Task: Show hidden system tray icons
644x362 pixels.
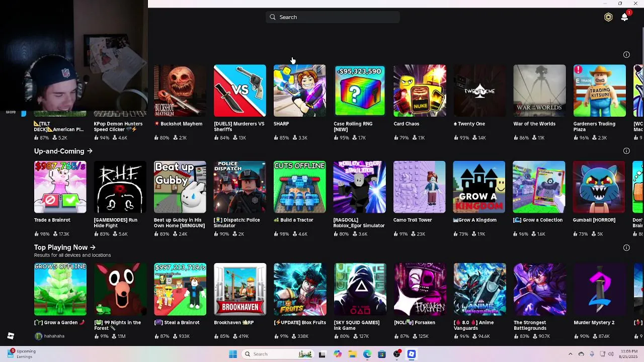Action: pos(570,354)
